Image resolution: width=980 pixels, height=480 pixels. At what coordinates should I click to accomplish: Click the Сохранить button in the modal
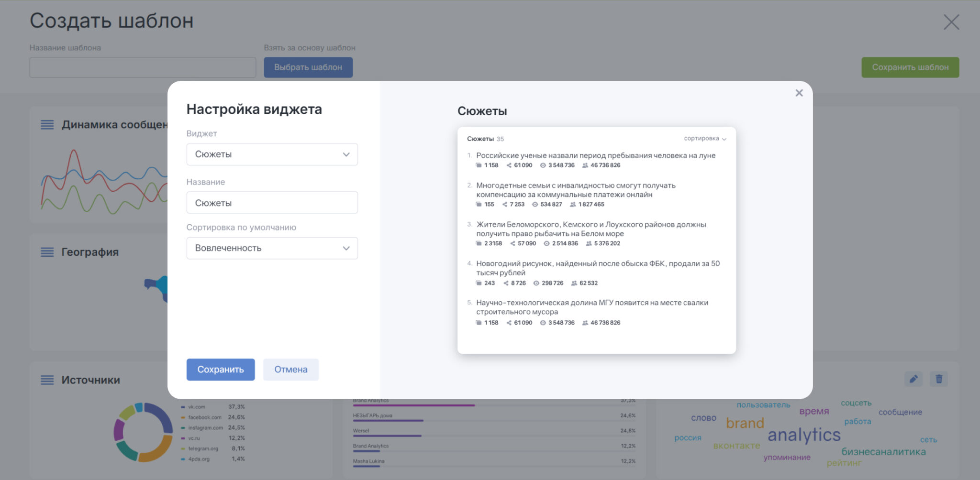pyautogui.click(x=221, y=370)
